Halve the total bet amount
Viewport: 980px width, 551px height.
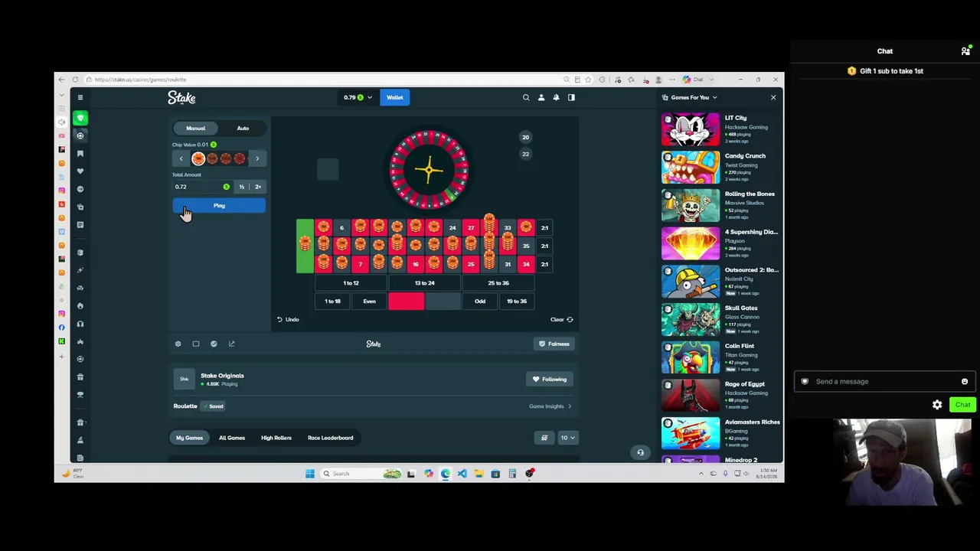pos(241,187)
